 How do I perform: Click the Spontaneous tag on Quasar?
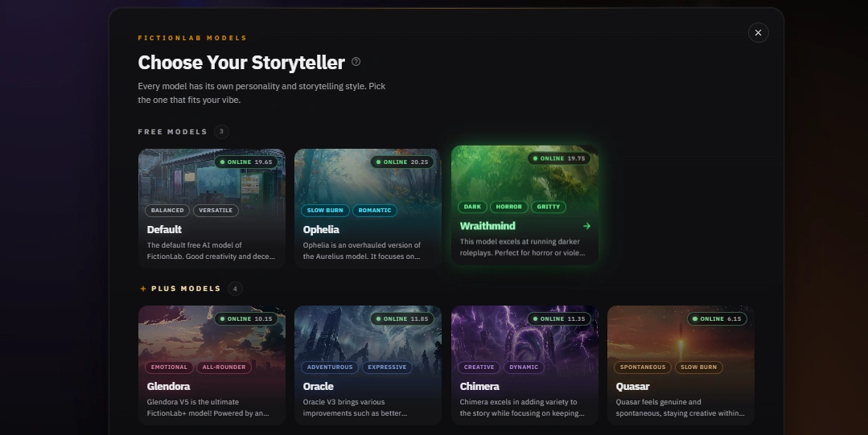643,367
